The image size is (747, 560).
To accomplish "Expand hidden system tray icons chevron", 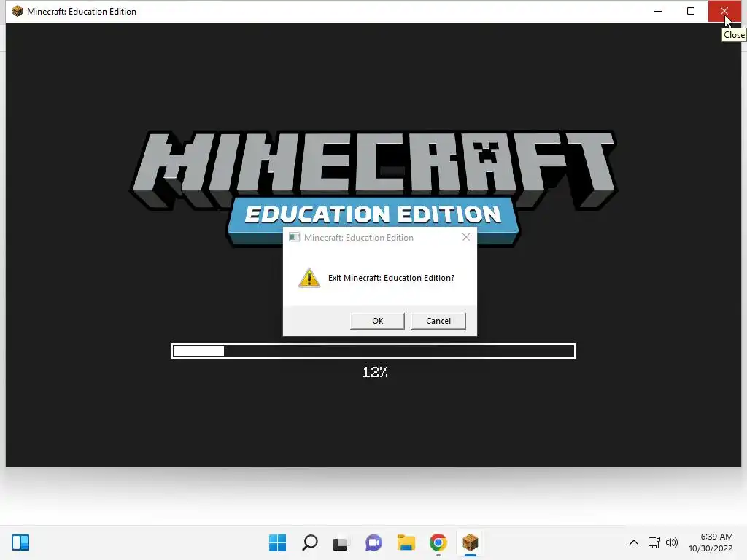I will [634, 542].
